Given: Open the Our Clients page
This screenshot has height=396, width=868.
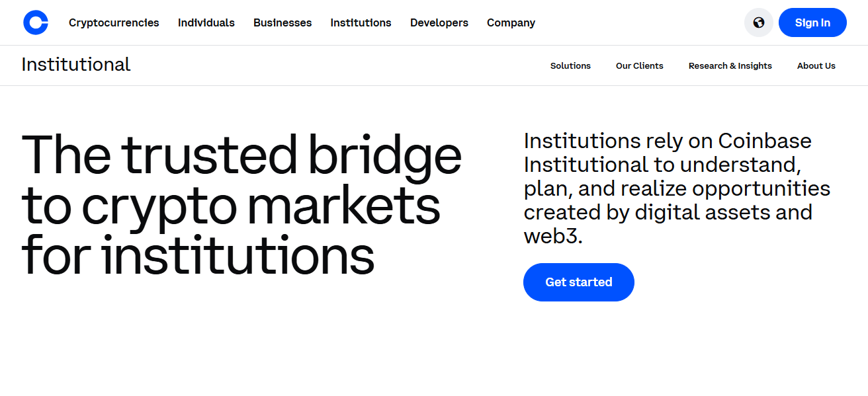Looking at the screenshot, I should coord(639,65).
